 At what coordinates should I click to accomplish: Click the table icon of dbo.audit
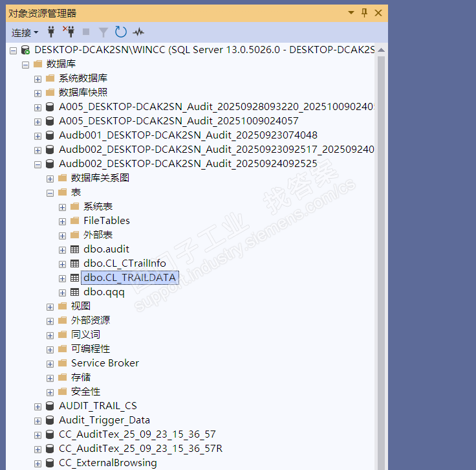(74, 249)
